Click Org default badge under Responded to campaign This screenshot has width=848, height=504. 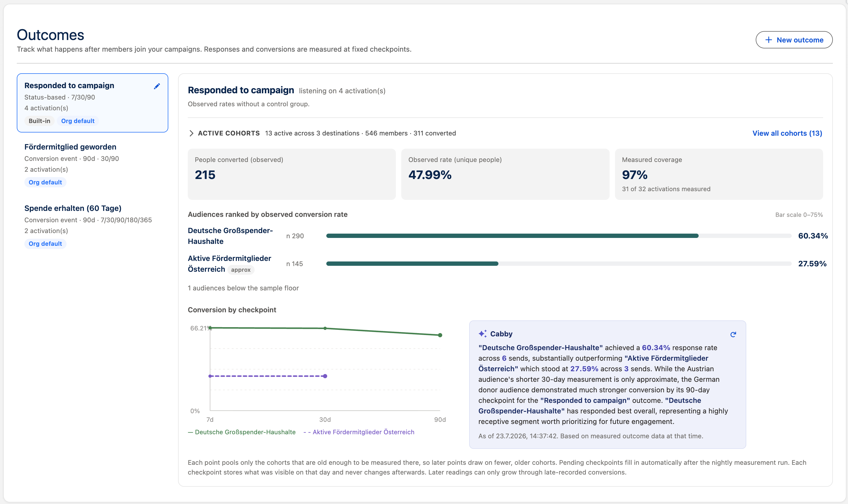coord(78,121)
